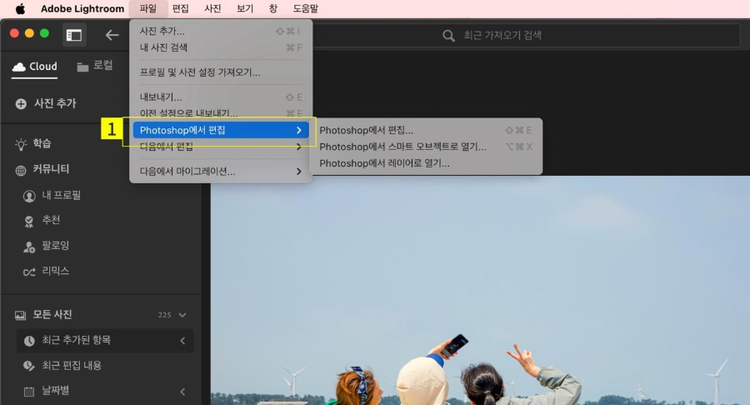Click the 내 프로필 person icon

(x=29, y=196)
